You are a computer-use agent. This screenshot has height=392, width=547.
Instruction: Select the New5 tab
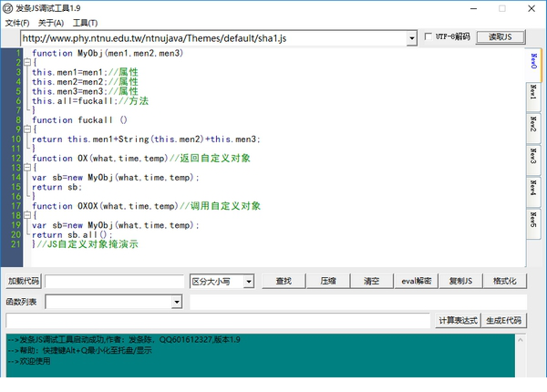pyautogui.click(x=533, y=219)
